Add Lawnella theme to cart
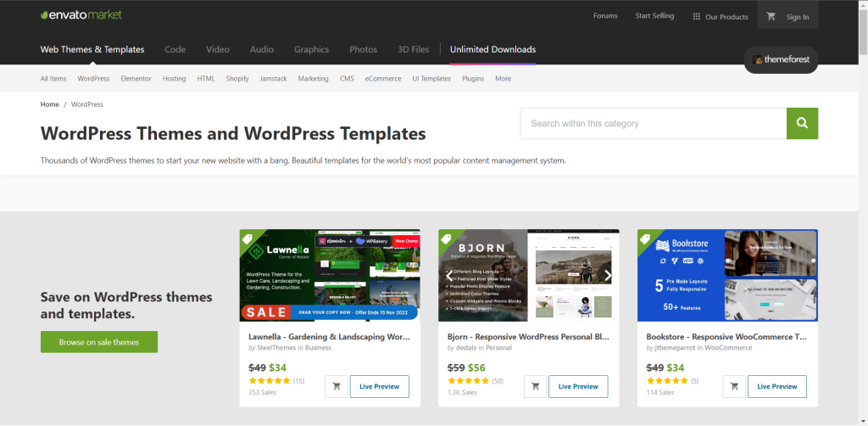 (336, 387)
